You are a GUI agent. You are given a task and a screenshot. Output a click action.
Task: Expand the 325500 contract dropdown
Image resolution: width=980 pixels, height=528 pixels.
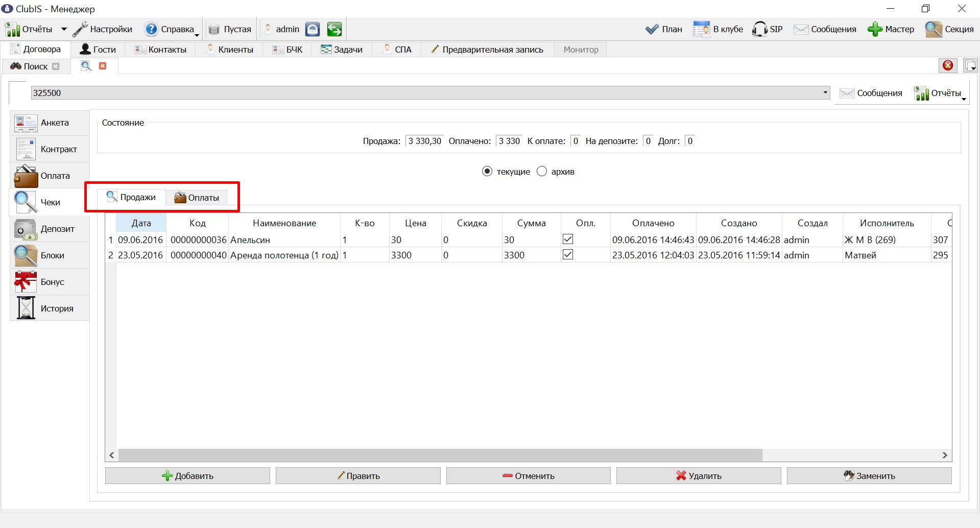(x=825, y=92)
